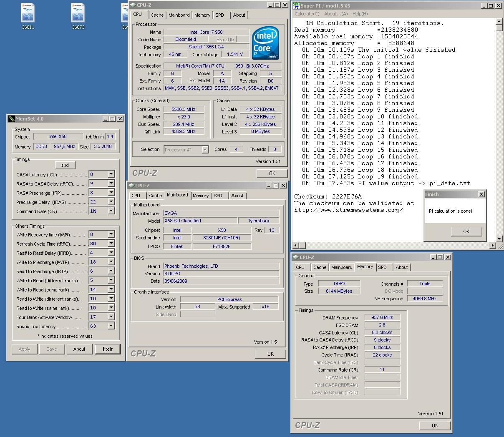
Task: Click the Checksum: 2227EC6A line
Action: (x=328, y=196)
